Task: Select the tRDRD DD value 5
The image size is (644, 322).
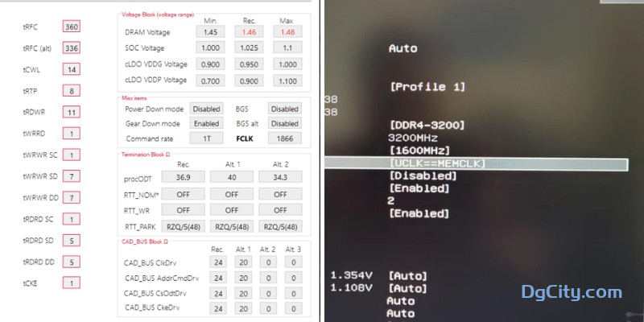Action: [x=72, y=262]
